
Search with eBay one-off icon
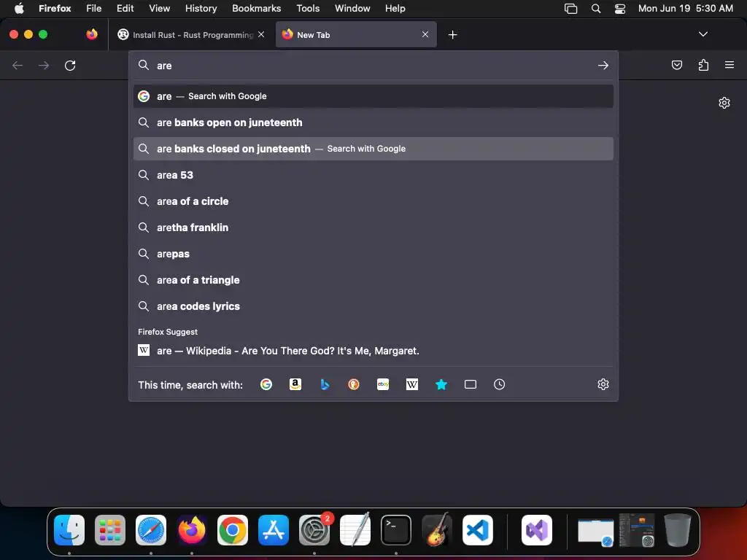coord(383,384)
